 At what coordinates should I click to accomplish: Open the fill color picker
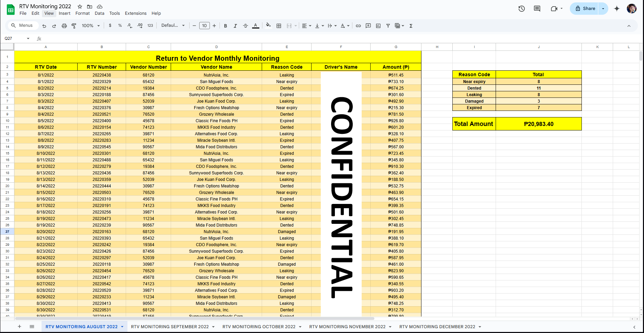pos(268,25)
